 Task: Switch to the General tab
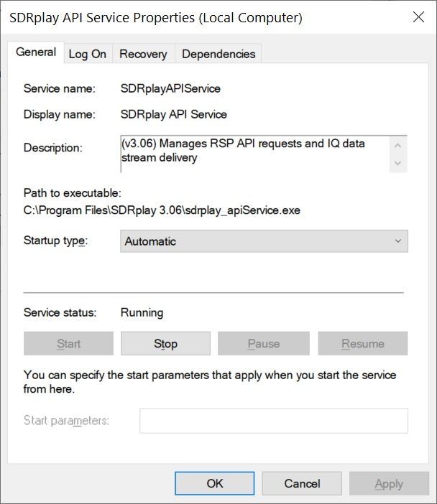coord(36,52)
